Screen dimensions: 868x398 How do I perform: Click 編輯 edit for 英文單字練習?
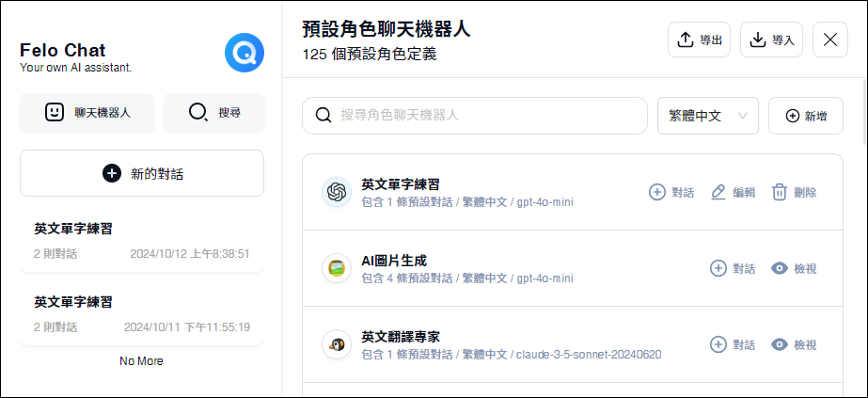coord(733,192)
